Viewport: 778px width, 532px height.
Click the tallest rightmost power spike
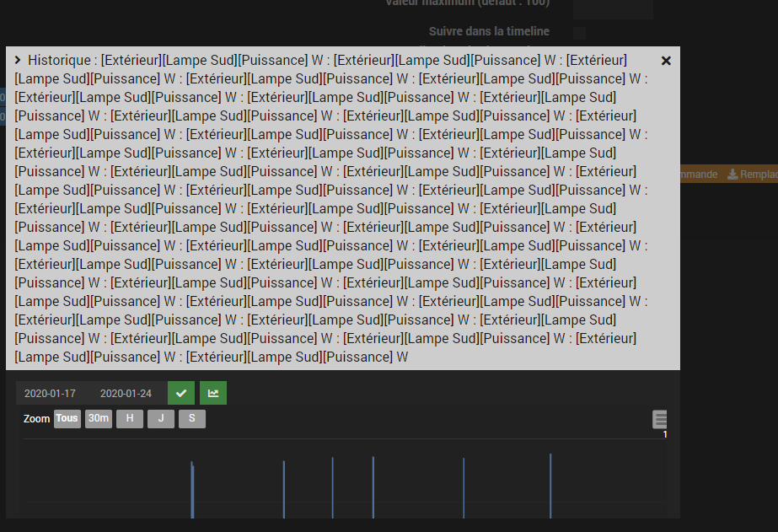point(550,486)
